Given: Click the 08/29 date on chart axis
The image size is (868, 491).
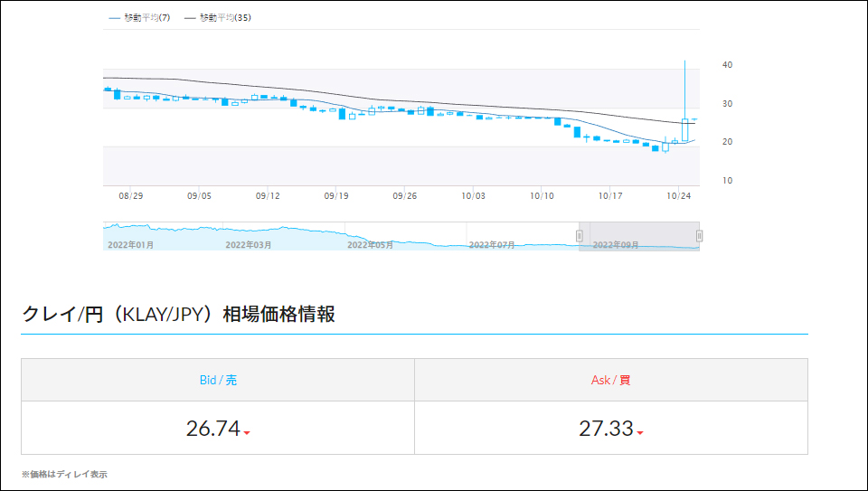Looking at the screenshot, I should (131, 195).
